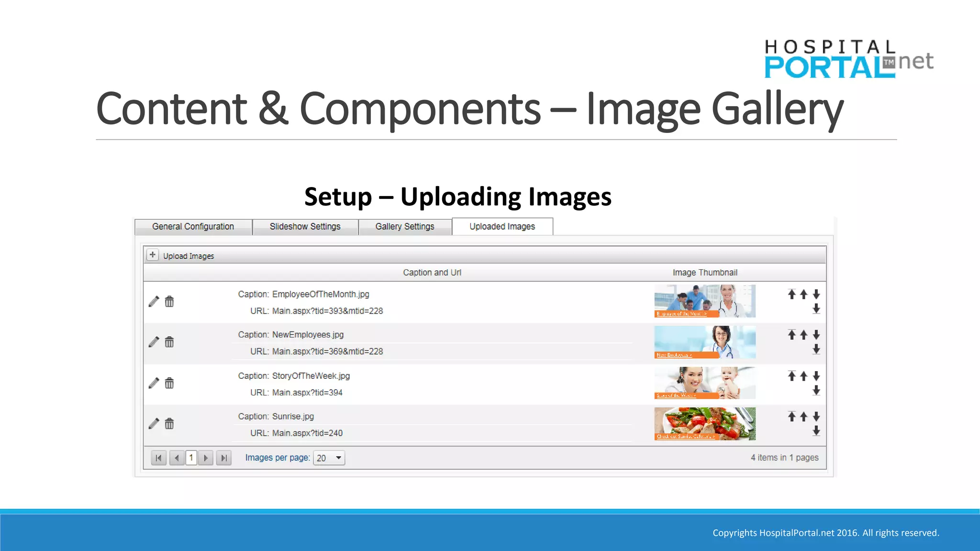
Task: Edit the EmployeeOfTheMonth.jpg row with pencil icon
Action: (154, 301)
